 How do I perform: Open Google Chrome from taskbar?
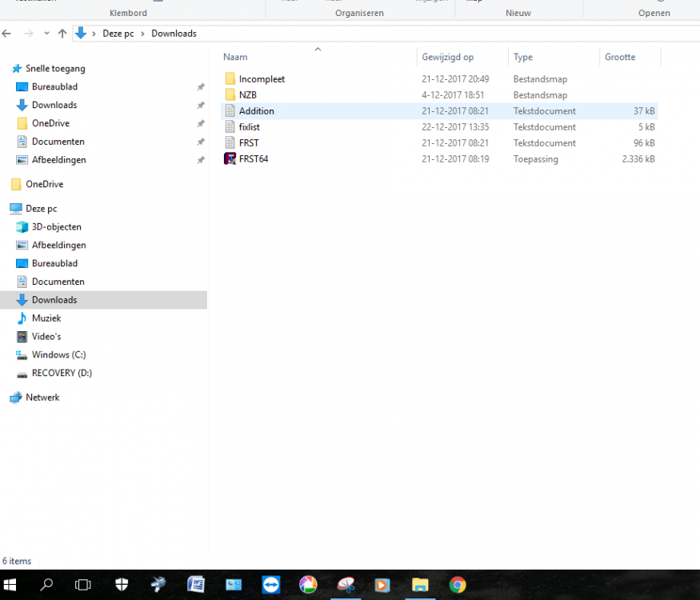coord(458,585)
